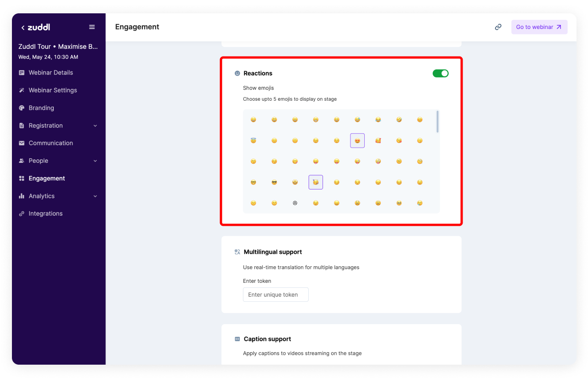Screen dimensions: 588x378
Task: Open Integrations from the sidebar
Action: pyautogui.click(x=45, y=214)
